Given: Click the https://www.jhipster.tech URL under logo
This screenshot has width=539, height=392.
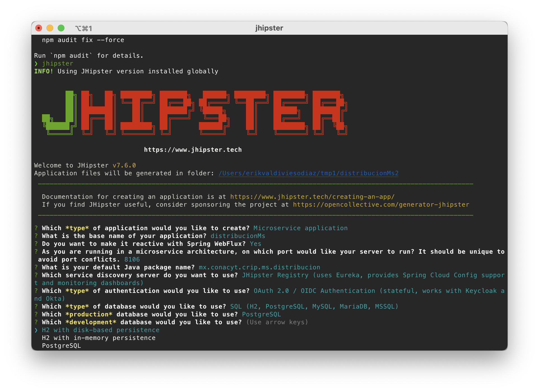Looking at the screenshot, I should pos(193,150).
